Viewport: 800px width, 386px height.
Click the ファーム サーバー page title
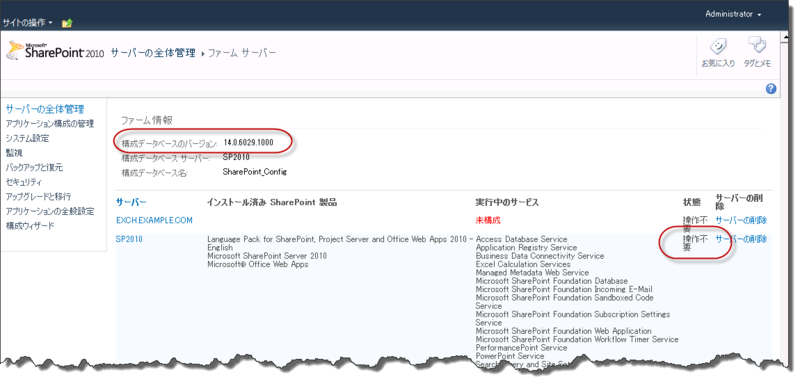click(x=242, y=53)
